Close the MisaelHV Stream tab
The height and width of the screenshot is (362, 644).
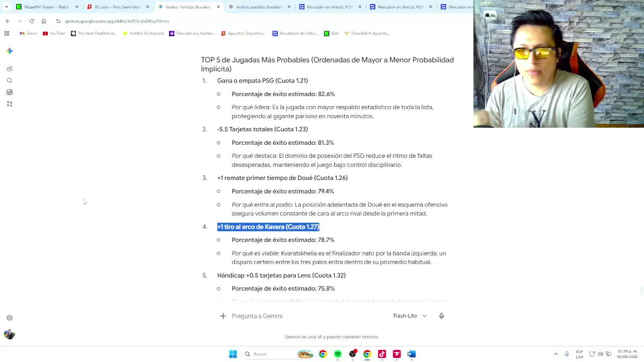point(77,7)
